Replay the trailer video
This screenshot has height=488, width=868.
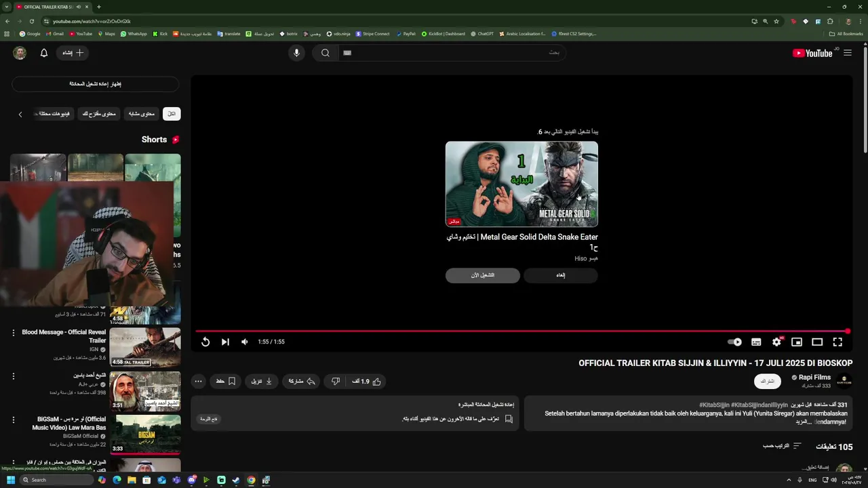click(205, 342)
